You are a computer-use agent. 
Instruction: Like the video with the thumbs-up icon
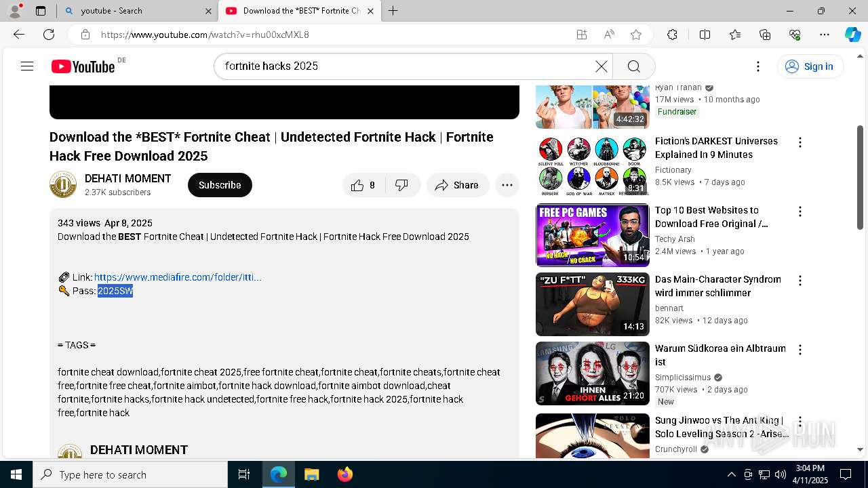click(364, 185)
